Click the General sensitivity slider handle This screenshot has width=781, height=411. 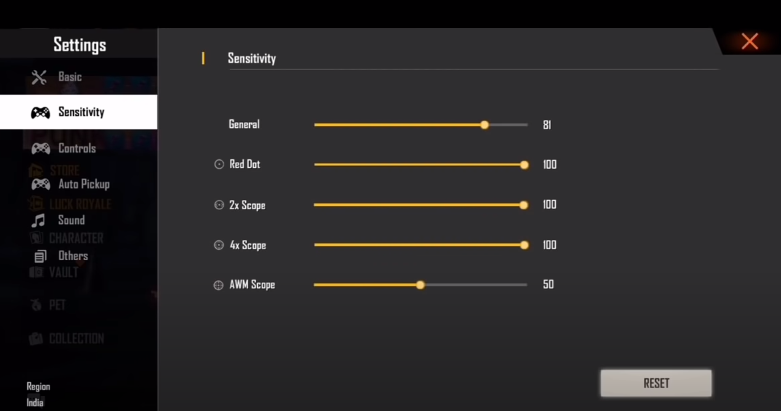pyautogui.click(x=485, y=125)
